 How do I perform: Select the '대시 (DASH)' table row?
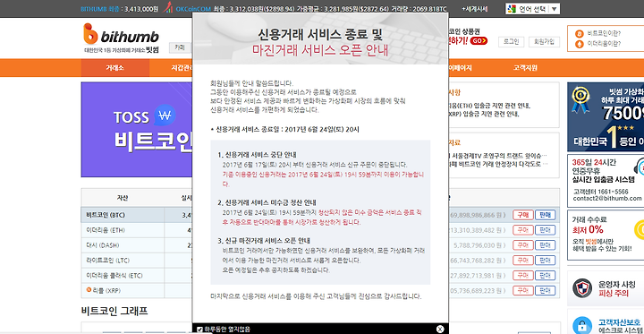[x=137, y=245]
